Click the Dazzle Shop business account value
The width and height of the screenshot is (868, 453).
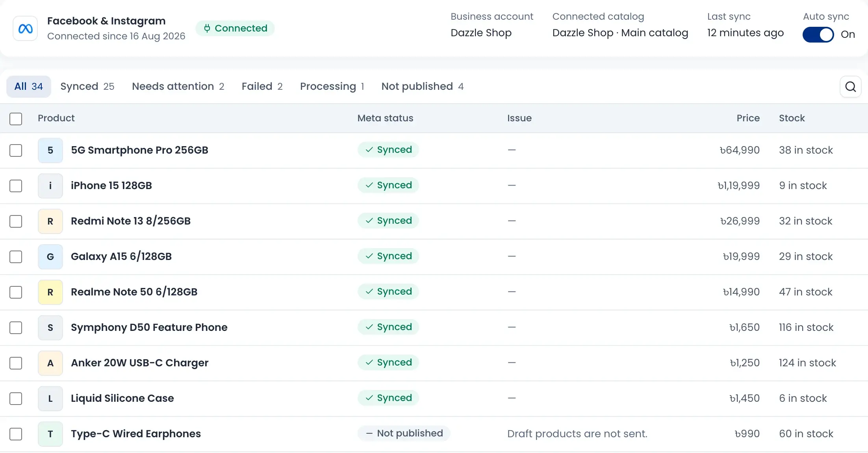[481, 33]
